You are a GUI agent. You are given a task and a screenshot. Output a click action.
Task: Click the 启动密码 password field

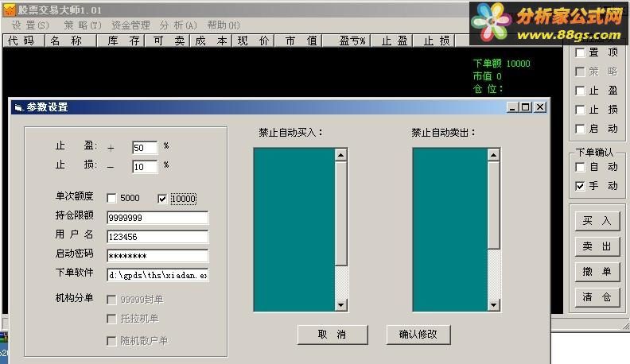[x=157, y=256]
